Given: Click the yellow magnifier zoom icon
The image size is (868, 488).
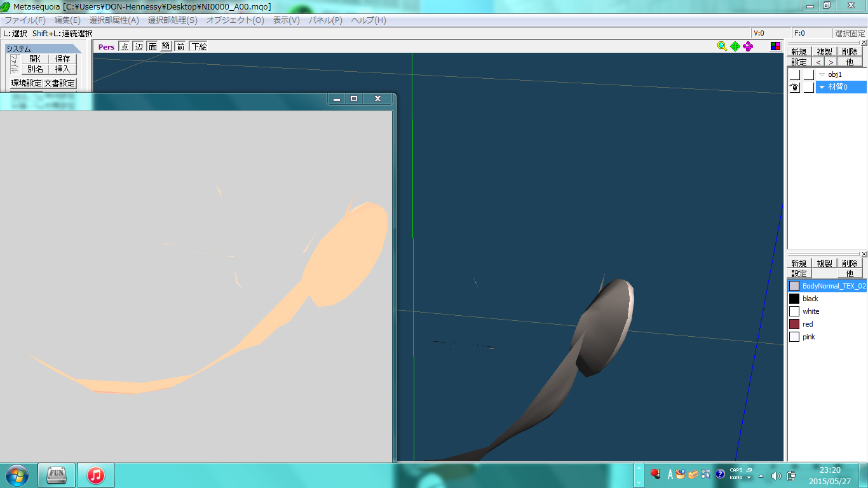Looking at the screenshot, I should [722, 46].
